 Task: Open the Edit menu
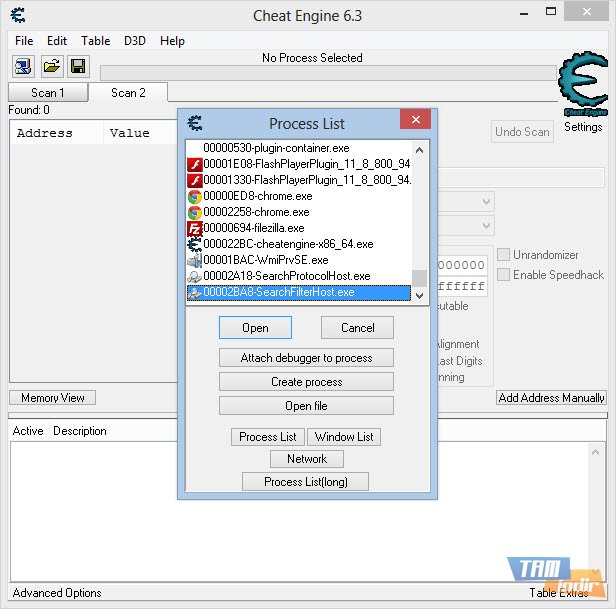tap(57, 41)
